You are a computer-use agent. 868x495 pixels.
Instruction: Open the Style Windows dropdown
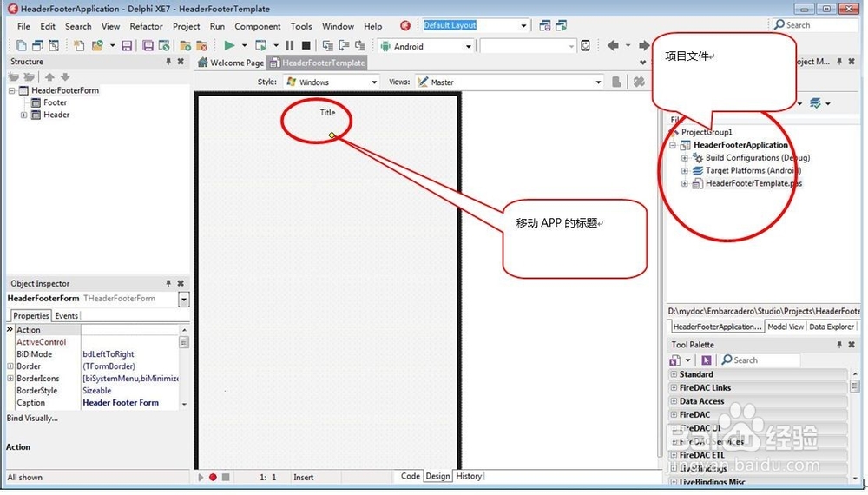[374, 82]
